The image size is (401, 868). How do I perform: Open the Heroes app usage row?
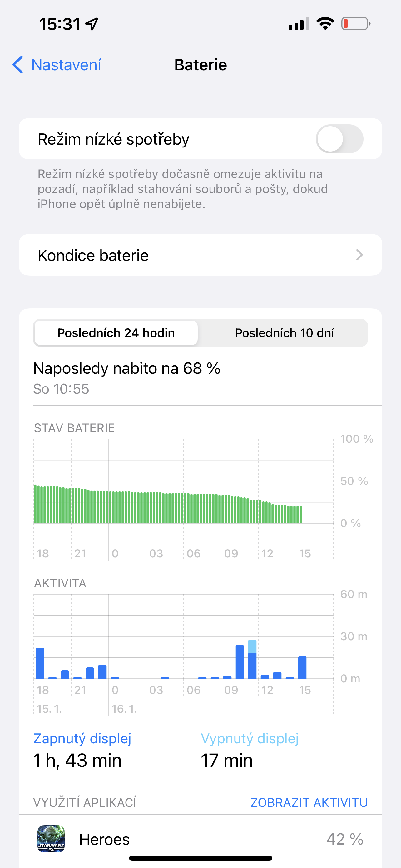pos(220,839)
